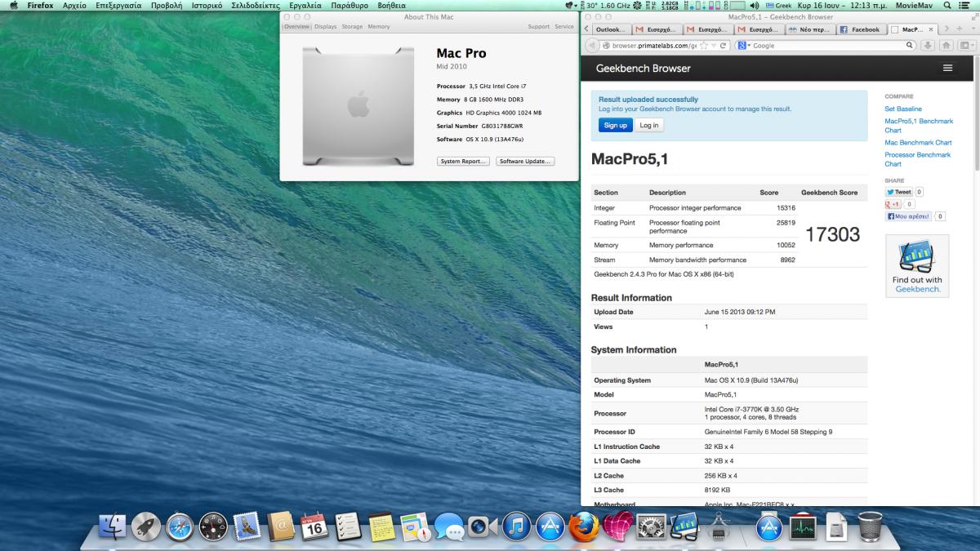This screenshot has width=980, height=551.
Task: Open Launchpad rocket icon in Dock
Action: click(x=146, y=527)
